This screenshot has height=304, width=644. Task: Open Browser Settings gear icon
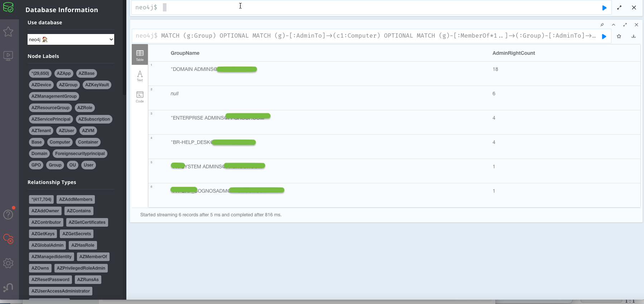click(x=8, y=263)
